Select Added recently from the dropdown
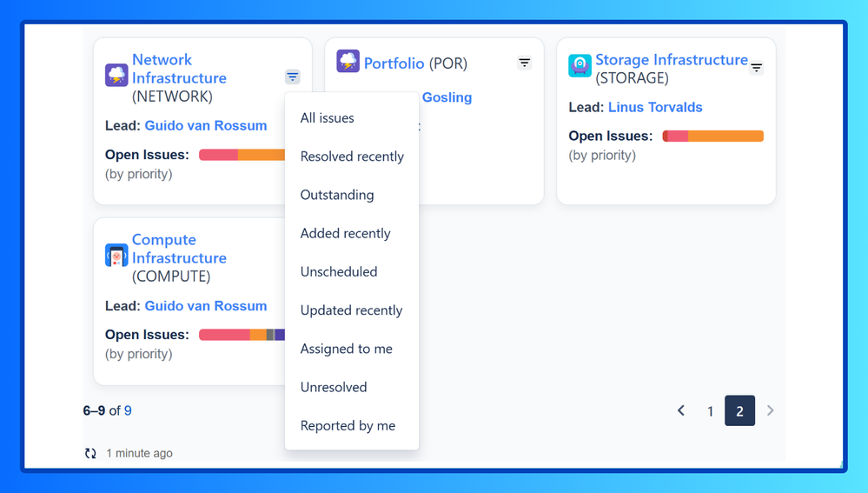Screen dimensions: 868x493 (352, 233)
